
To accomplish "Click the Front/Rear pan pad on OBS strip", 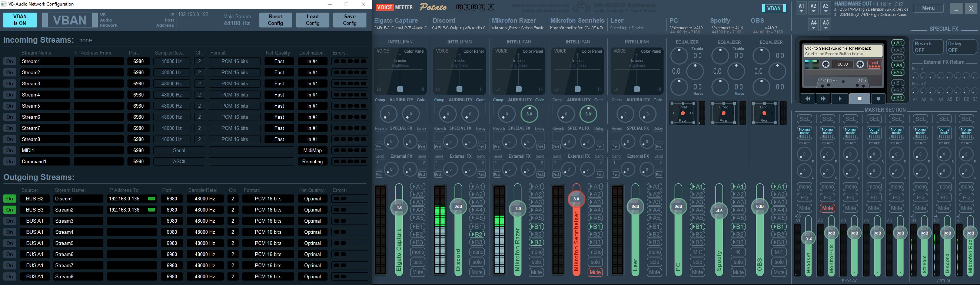I will click(x=764, y=113).
